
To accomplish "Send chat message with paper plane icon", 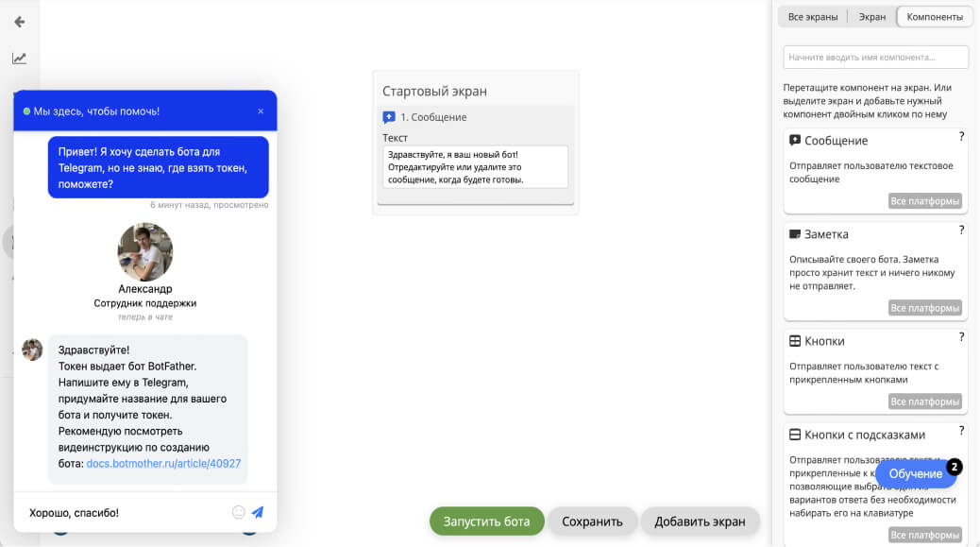I will [x=258, y=512].
